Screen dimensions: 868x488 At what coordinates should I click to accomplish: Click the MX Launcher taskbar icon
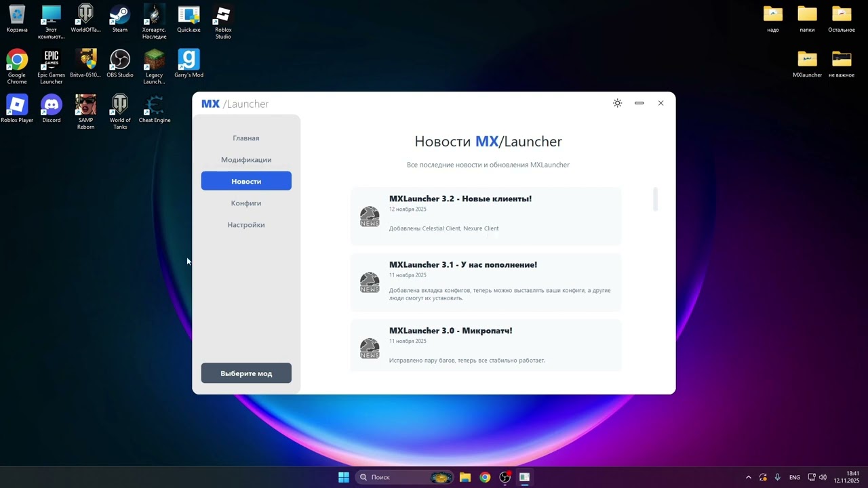click(524, 477)
